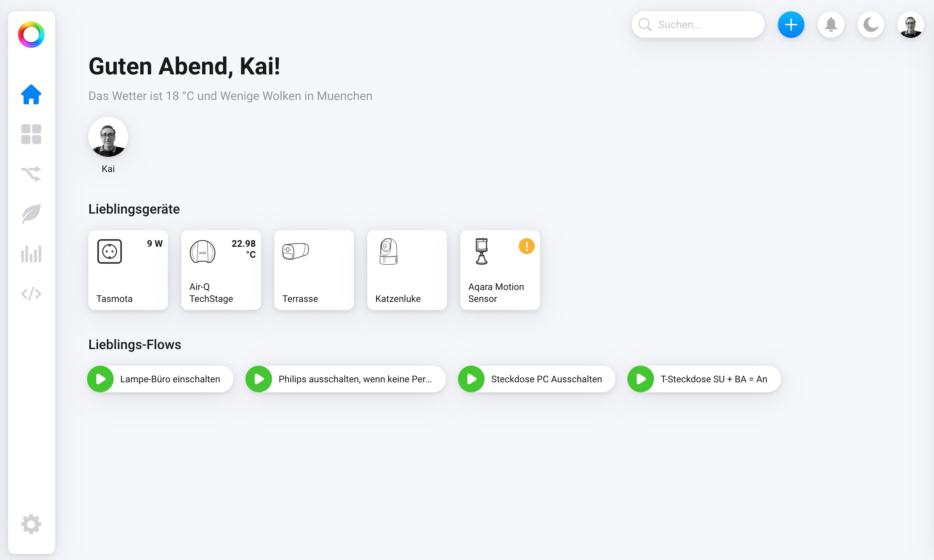
Task: Open the Home dashboard in the sidebar
Action: [31, 94]
